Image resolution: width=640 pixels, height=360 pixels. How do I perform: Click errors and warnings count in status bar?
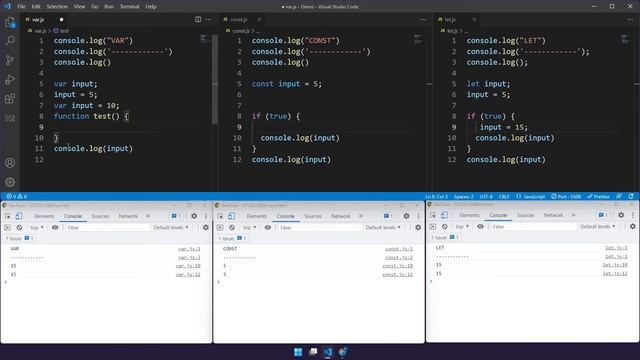16,196
